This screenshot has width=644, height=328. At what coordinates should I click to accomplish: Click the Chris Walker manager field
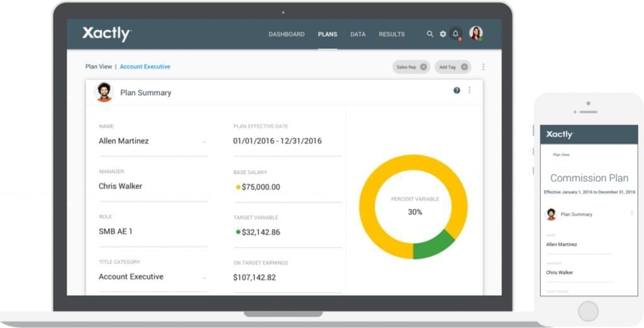point(153,186)
